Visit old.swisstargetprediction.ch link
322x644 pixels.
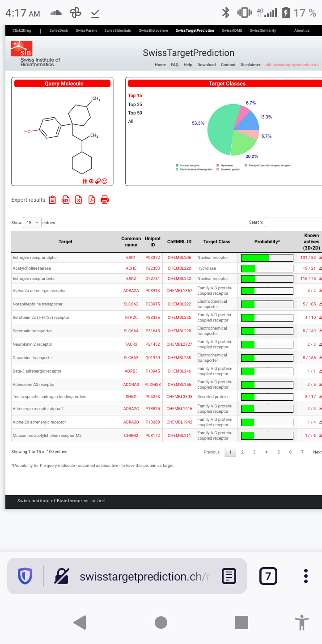pyautogui.click(x=292, y=65)
